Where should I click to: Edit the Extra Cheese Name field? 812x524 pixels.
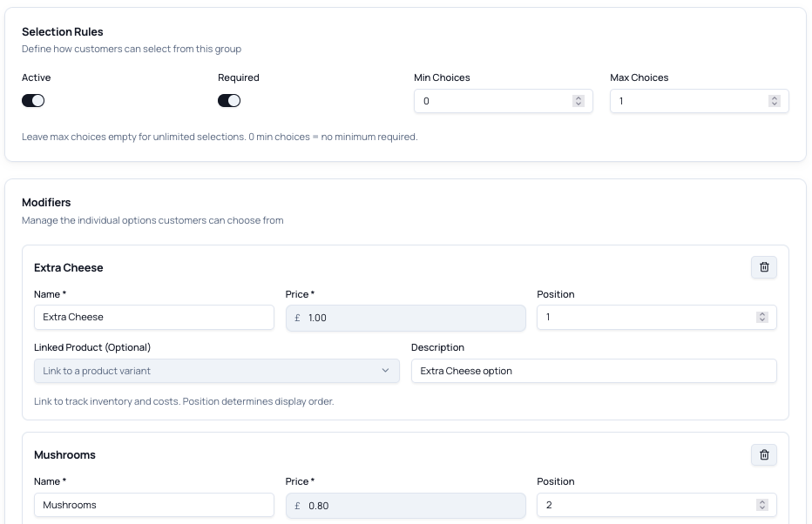(x=153, y=318)
